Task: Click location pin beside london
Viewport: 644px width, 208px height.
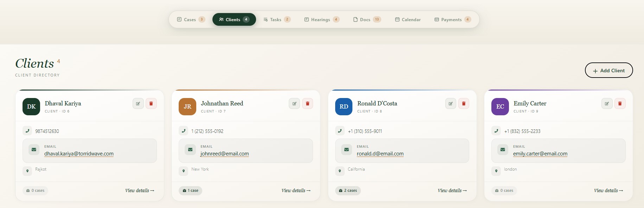Action: pyautogui.click(x=496, y=171)
